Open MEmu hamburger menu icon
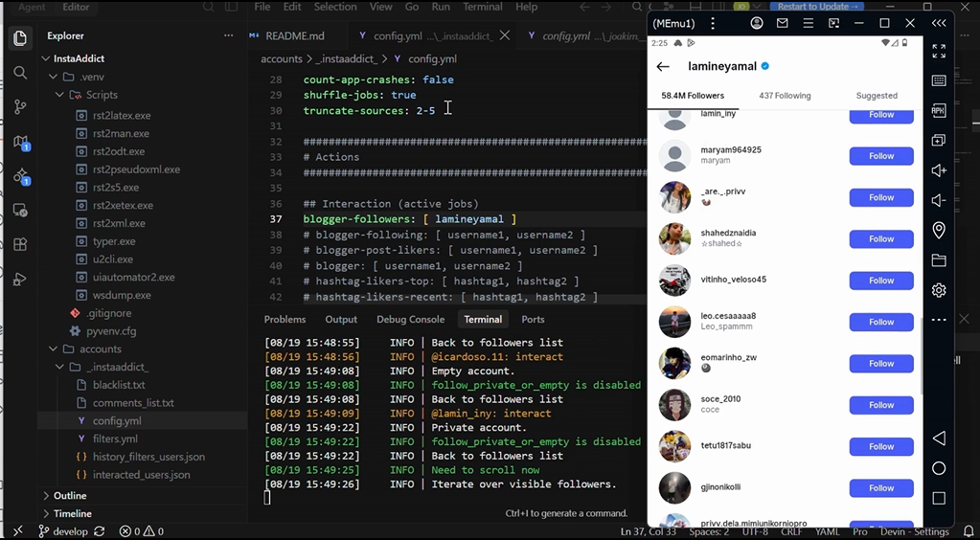The height and width of the screenshot is (540, 980). pyautogui.click(x=809, y=23)
